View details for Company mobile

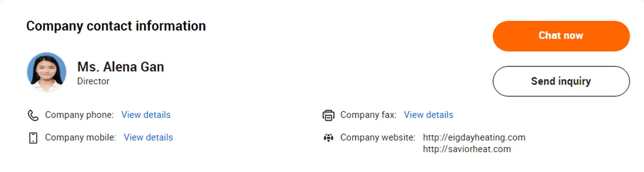click(x=148, y=137)
